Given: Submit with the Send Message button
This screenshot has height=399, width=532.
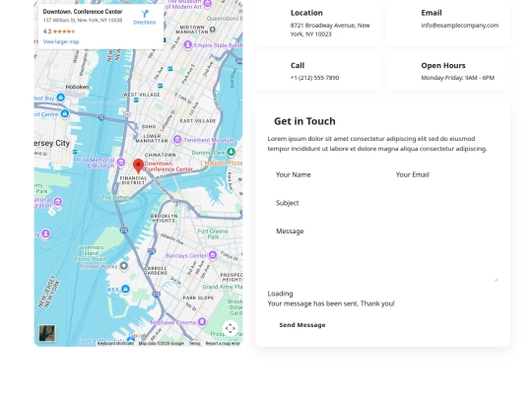Looking at the screenshot, I should coord(302,325).
